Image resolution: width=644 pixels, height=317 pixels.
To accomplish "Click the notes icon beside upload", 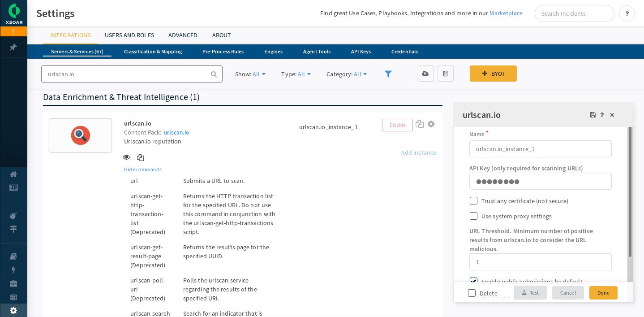I will click(x=446, y=74).
